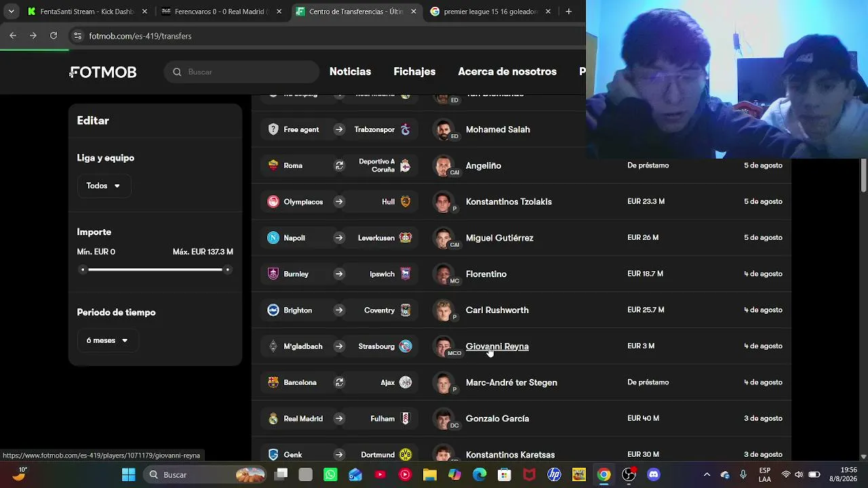Viewport: 868px width, 488px height.
Task: Click the Brighton club crest
Action: point(273,310)
